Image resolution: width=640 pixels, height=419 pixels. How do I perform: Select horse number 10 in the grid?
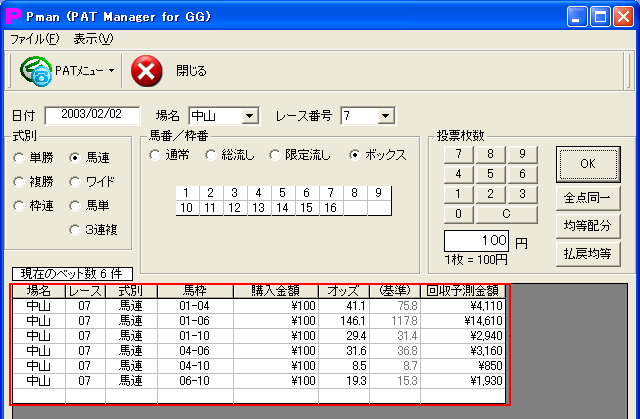185,208
